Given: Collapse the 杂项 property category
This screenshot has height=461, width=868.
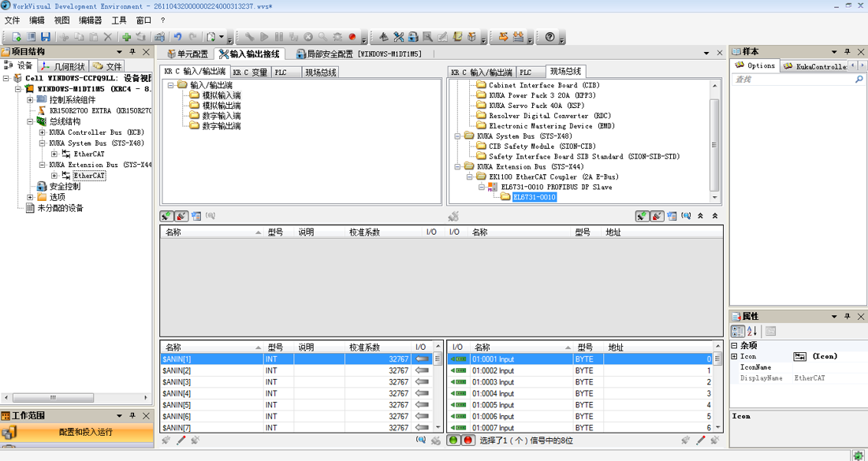Looking at the screenshot, I should [734, 345].
